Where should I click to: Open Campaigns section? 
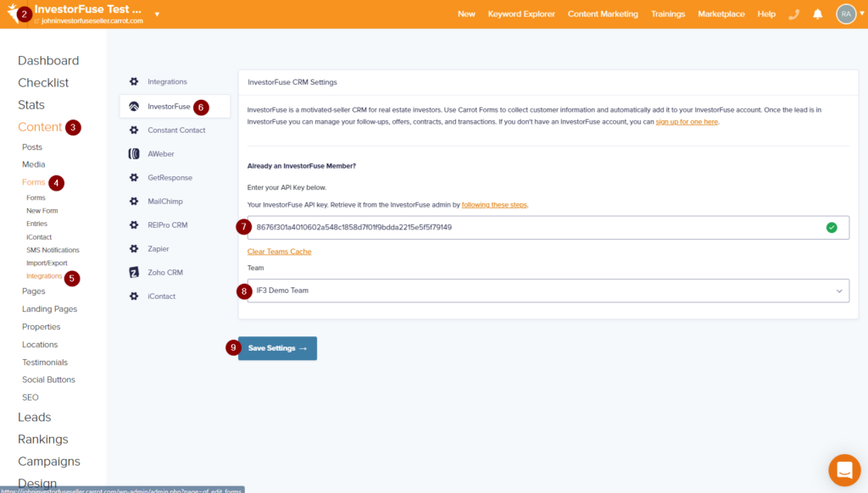click(x=48, y=462)
